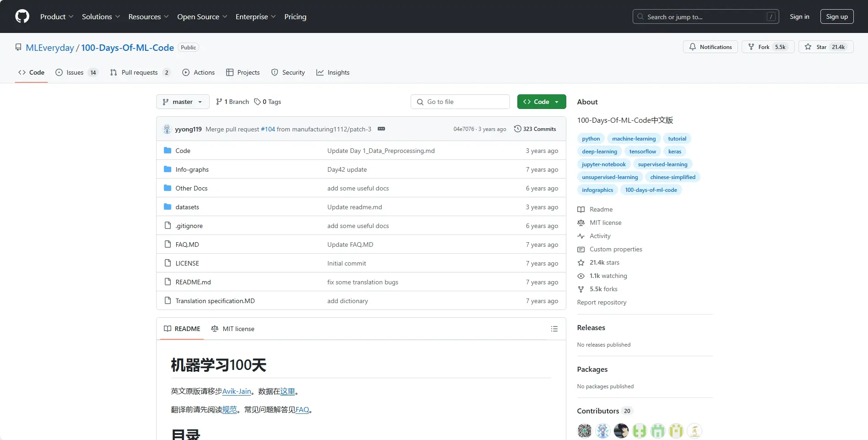The height and width of the screenshot is (440, 868).
Task: Open the Info-graphs folder
Action: pyautogui.click(x=192, y=169)
